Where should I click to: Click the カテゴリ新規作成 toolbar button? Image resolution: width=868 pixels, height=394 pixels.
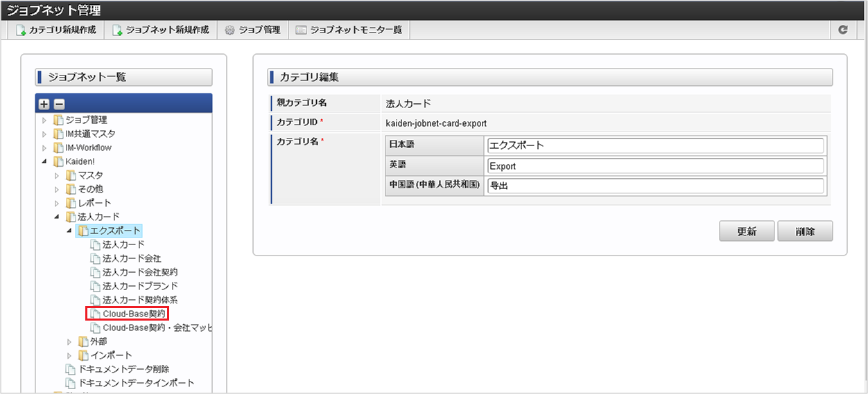56,30
